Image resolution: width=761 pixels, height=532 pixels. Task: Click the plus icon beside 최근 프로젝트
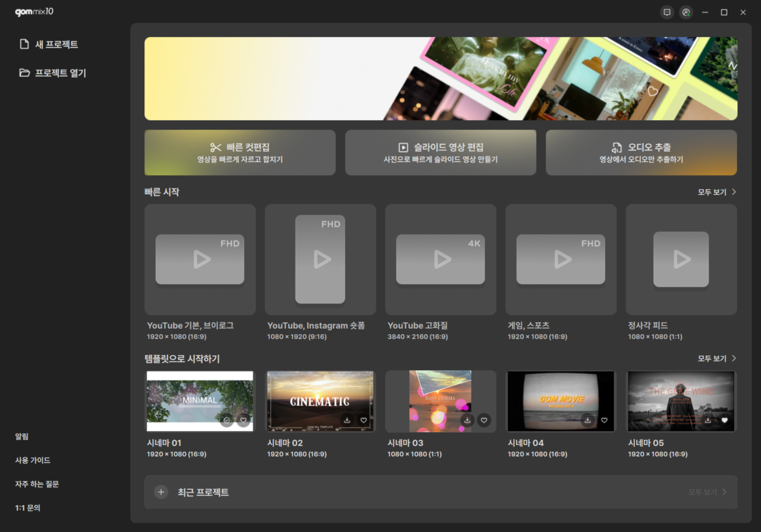click(x=161, y=492)
